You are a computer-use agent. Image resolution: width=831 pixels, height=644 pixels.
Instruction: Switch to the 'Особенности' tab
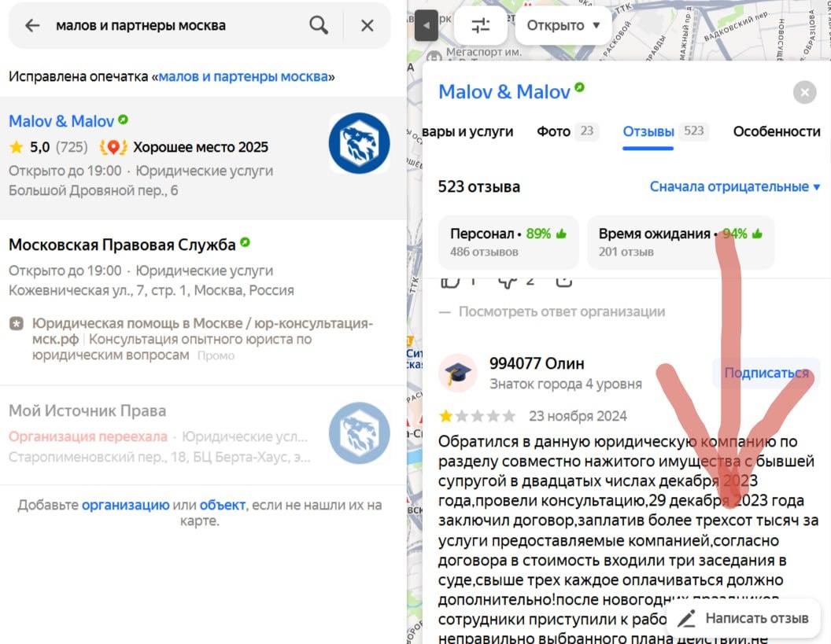click(777, 131)
